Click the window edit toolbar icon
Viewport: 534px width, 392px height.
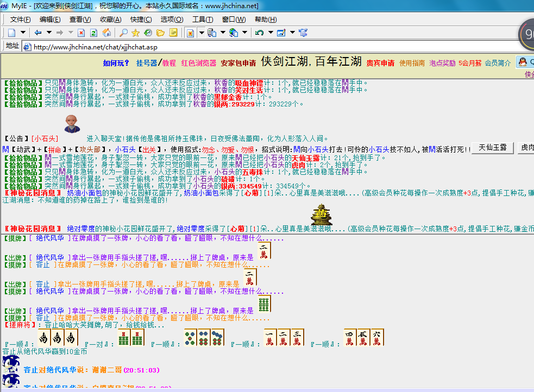(x=281, y=33)
